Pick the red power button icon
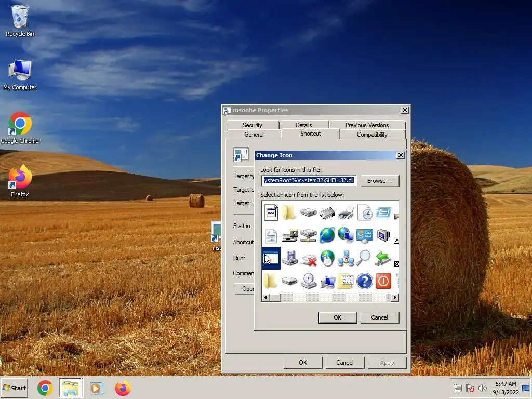The height and width of the screenshot is (399, 532). 383,281
